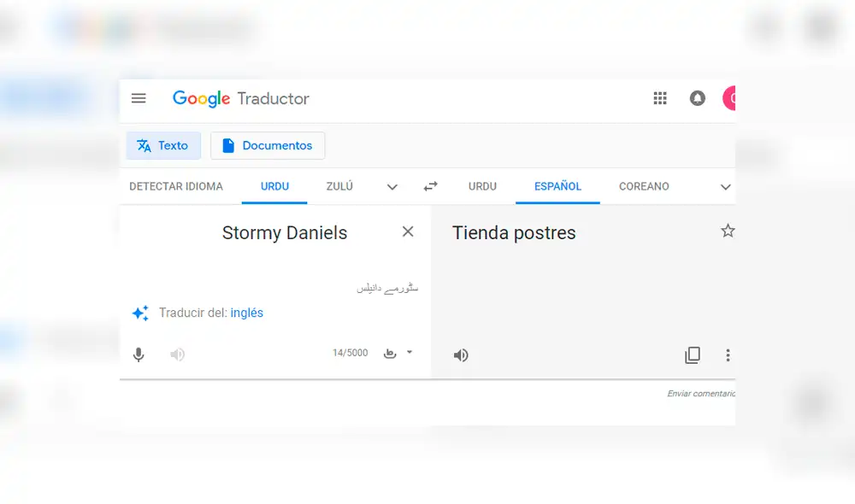
Task: Save the translation with the star toggle
Action: pyautogui.click(x=728, y=231)
